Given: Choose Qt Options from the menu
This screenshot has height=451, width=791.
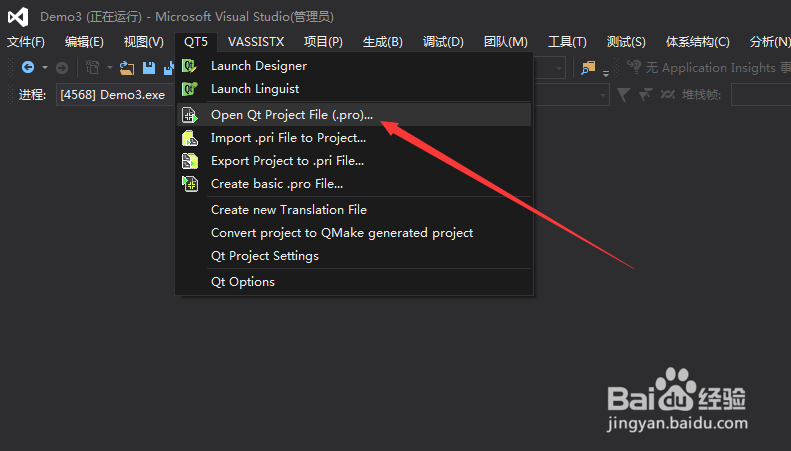Looking at the screenshot, I should point(242,282).
